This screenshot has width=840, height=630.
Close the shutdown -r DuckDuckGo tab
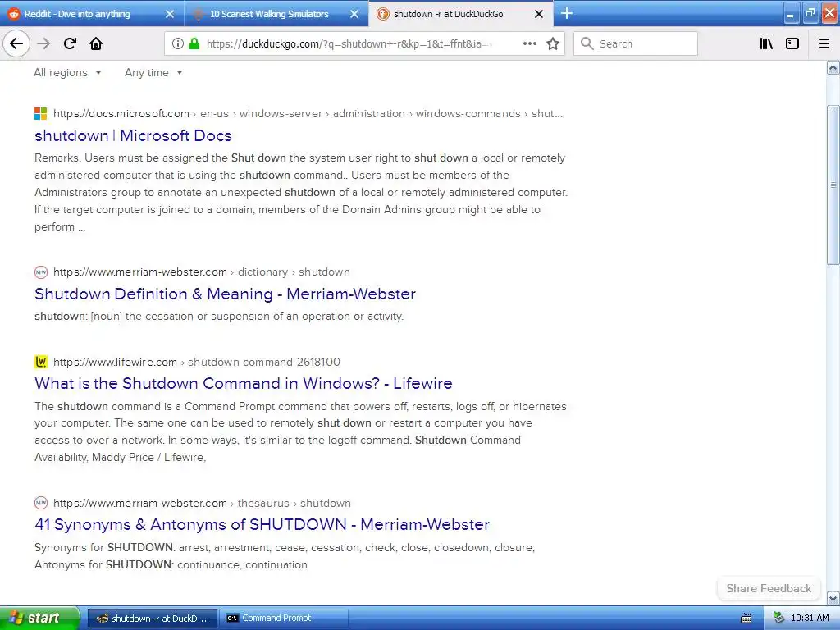click(539, 14)
